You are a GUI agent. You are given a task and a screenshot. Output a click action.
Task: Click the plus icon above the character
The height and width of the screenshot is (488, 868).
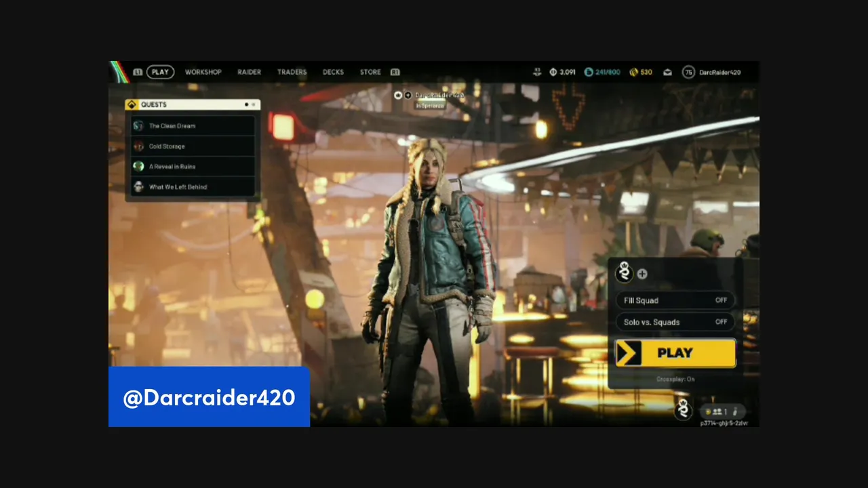408,96
